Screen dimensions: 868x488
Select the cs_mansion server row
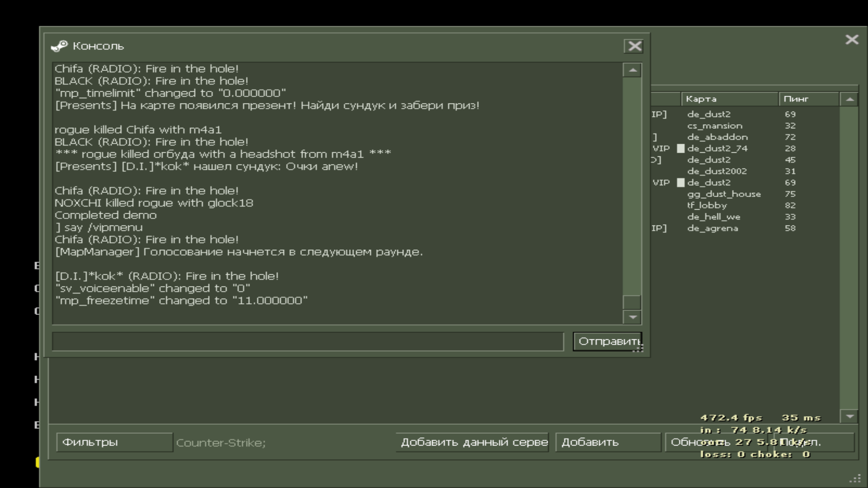pyautogui.click(x=714, y=126)
